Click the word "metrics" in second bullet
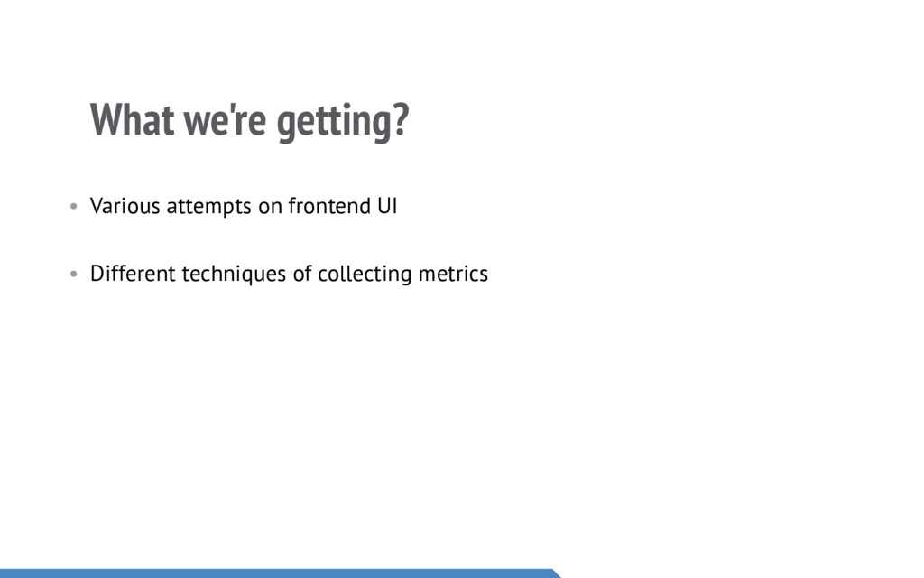This screenshot has height=578, width=924. tap(453, 273)
